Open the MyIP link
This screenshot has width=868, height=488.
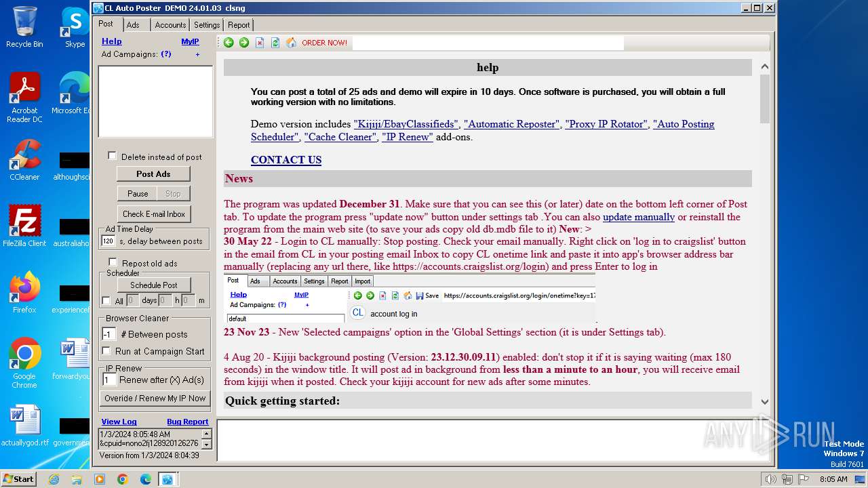click(x=190, y=41)
